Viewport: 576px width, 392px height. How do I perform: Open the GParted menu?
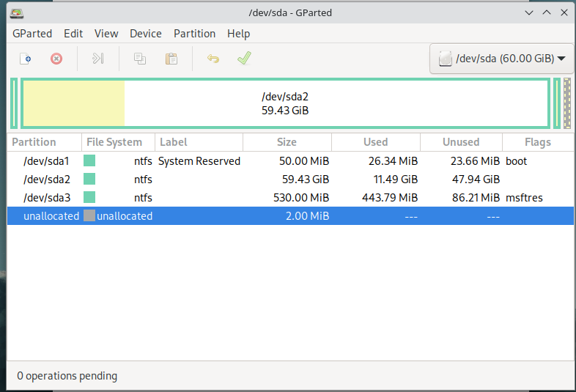pos(32,34)
